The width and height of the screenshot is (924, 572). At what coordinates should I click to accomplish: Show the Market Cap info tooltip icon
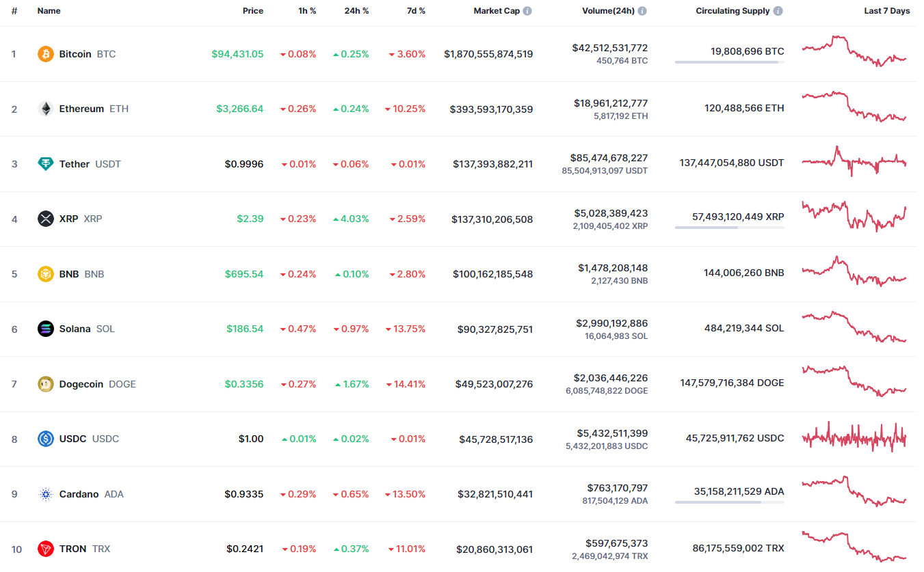click(527, 11)
